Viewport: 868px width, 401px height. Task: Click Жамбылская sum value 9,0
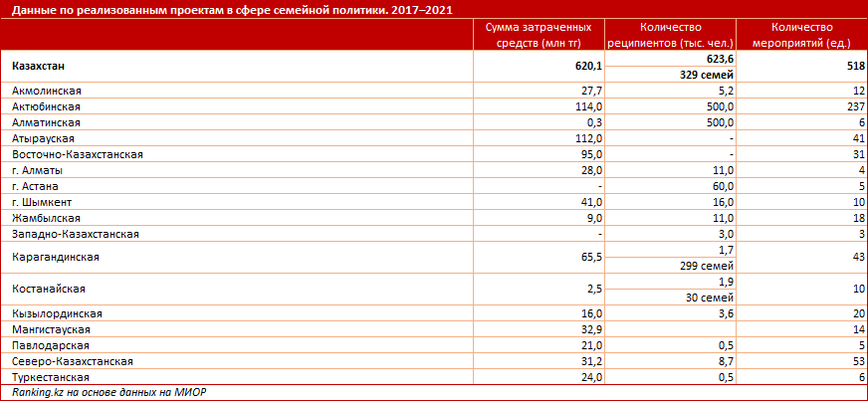coord(595,218)
